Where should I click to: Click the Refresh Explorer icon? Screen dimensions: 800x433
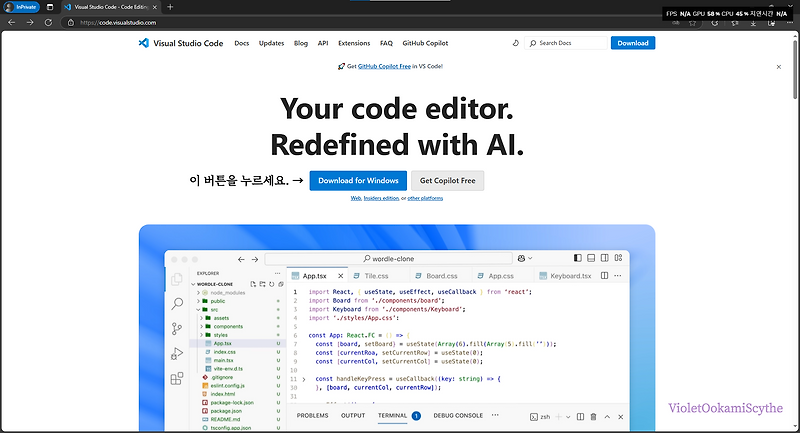pos(271,284)
